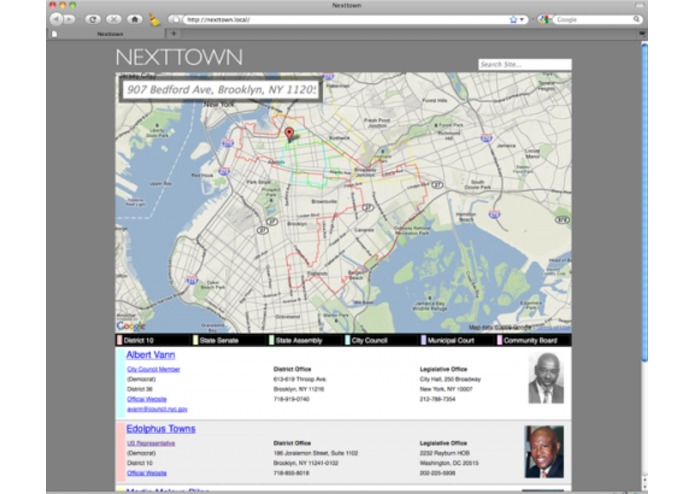Click the text 'District 36'
This screenshot has height=494, width=695.
[x=140, y=389]
